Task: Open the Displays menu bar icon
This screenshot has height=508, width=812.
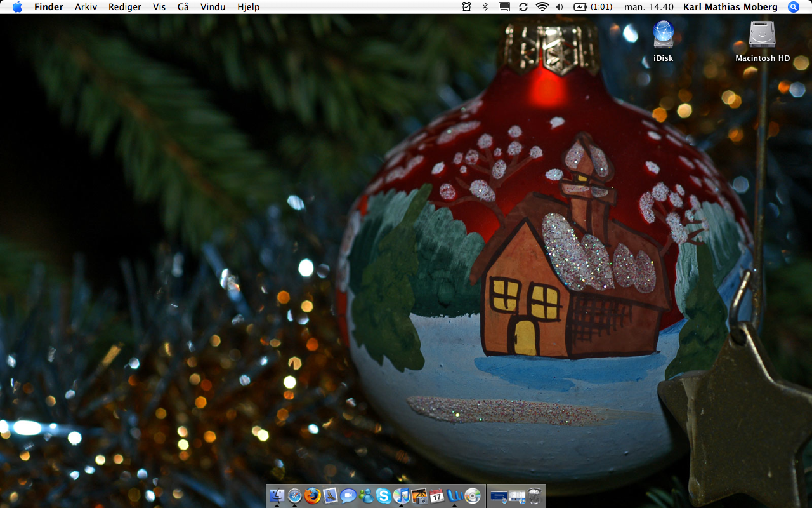Action: tap(504, 7)
